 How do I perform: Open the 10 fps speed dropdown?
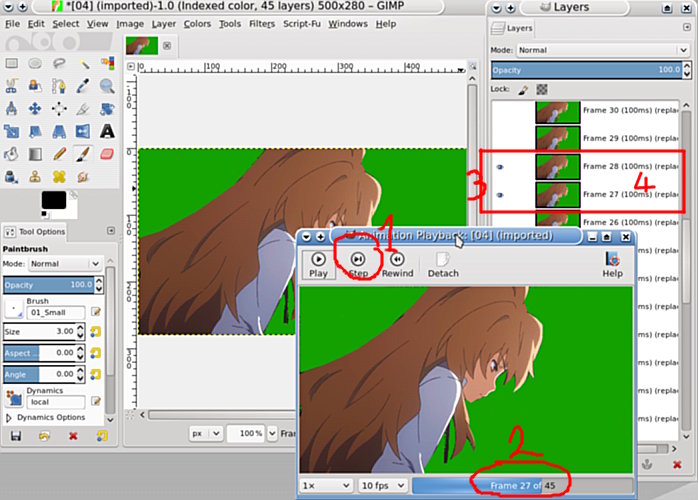point(383,485)
